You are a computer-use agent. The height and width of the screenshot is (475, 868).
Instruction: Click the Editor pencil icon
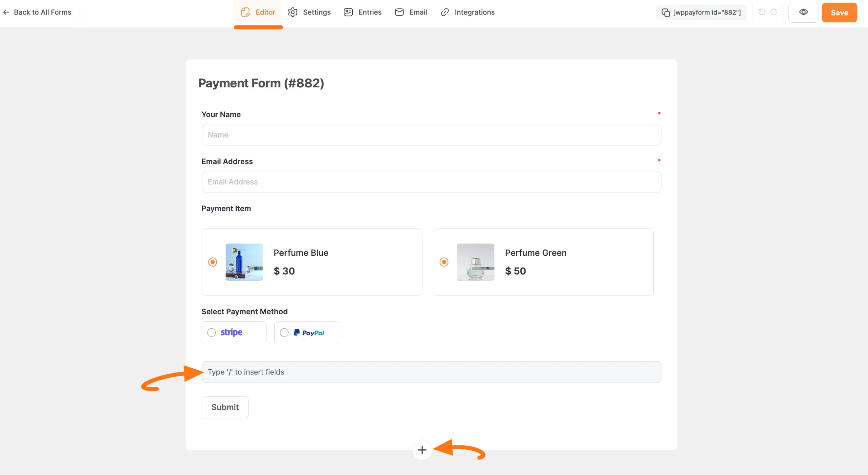(x=245, y=12)
